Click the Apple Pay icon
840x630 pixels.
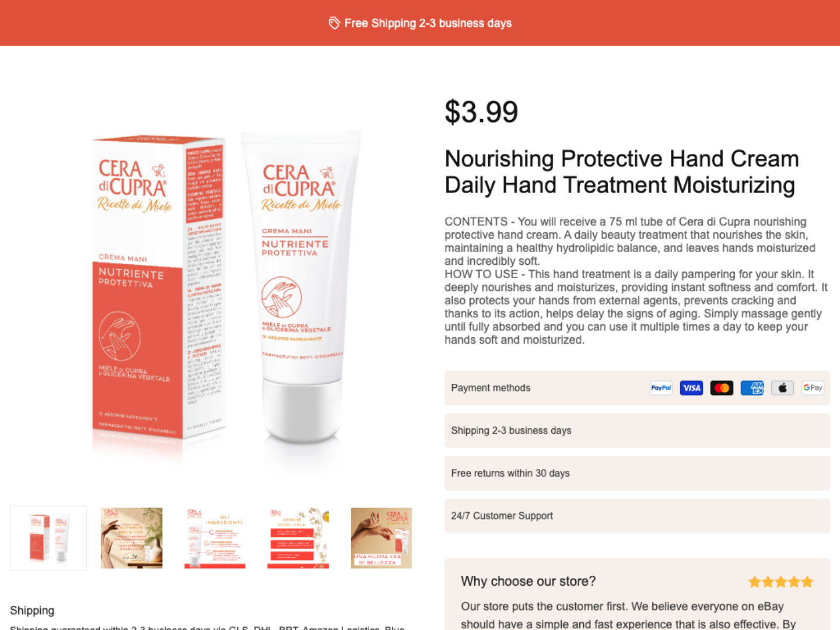[782, 388]
